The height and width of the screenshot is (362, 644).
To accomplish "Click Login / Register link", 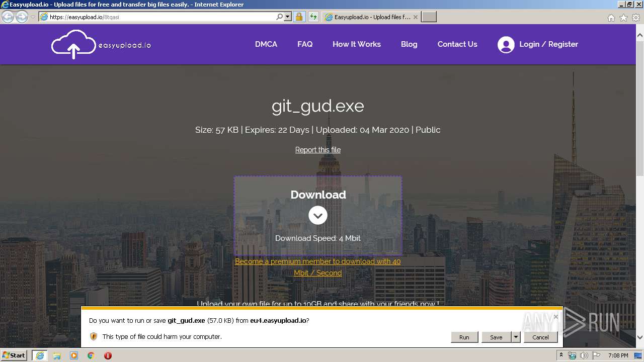I will pyautogui.click(x=548, y=44).
